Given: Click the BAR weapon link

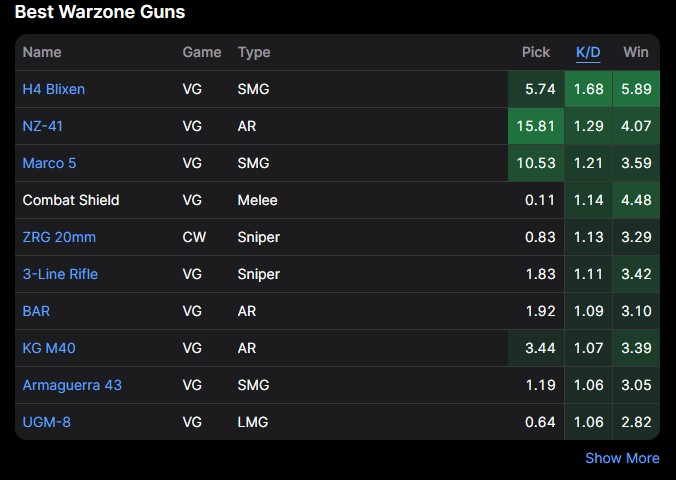Looking at the screenshot, I should pos(36,311).
